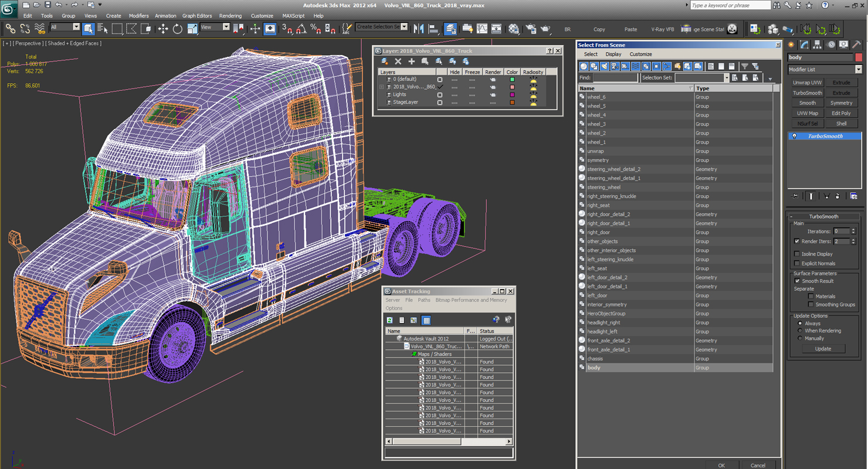The height and width of the screenshot is (469, 868).
Task: Toggle the 3D Snaps tool
Action: point(287,28)
